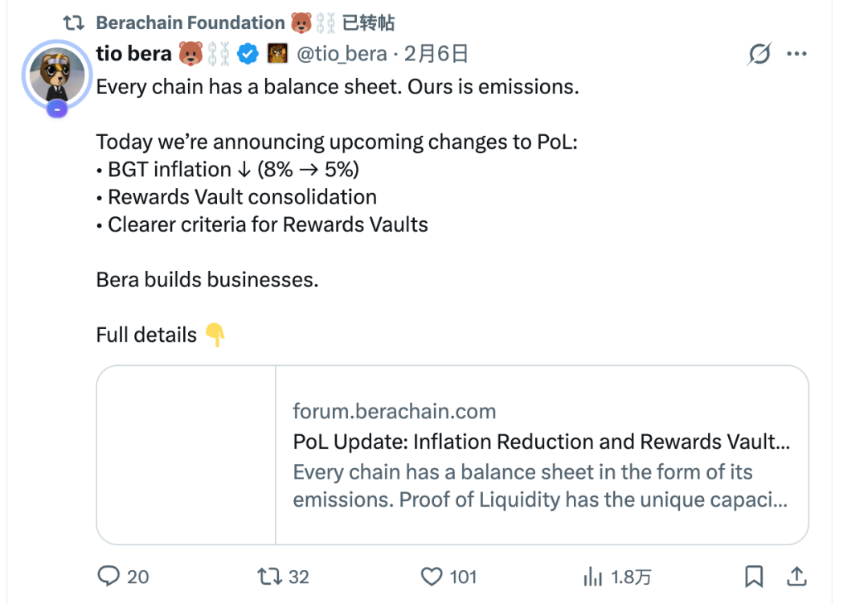The image size is (868, 604).
Task: Click the repost arrows next to Berachain Foundation
Action: [73, 23]
